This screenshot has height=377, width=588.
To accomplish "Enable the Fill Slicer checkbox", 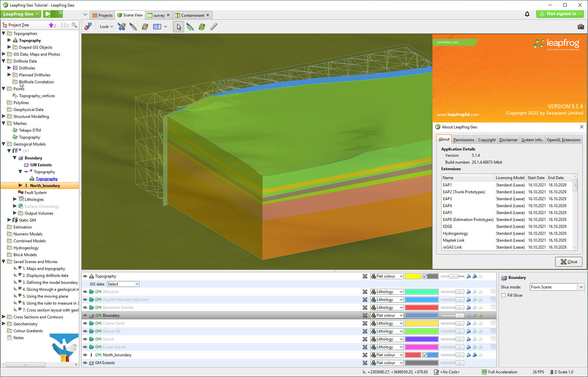I will click(x=503, y=295).
